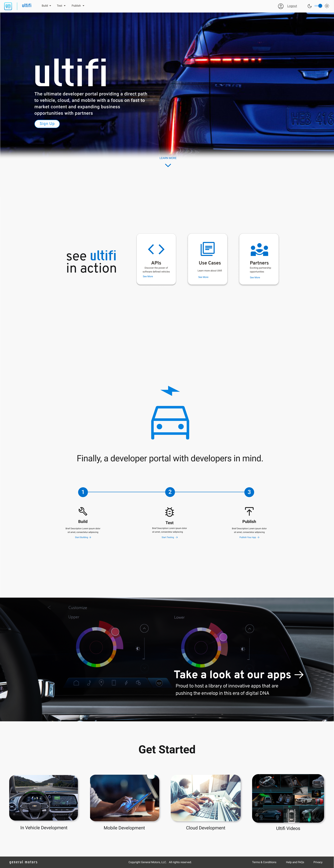Expand the Test dropdown menu
Viewport: 334px width, 868px height.
tap(61, 6)
